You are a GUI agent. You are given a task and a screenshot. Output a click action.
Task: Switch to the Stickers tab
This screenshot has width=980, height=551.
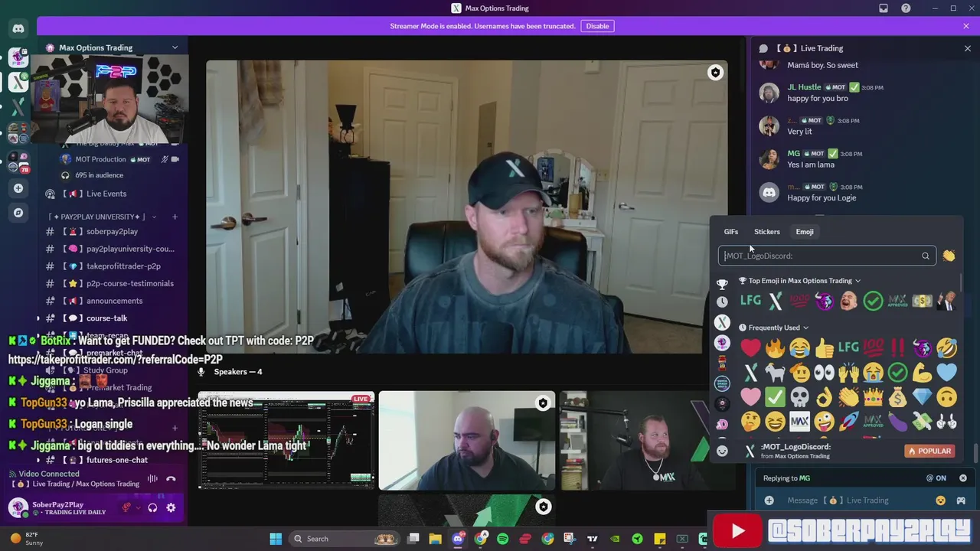tap(767, 232)
